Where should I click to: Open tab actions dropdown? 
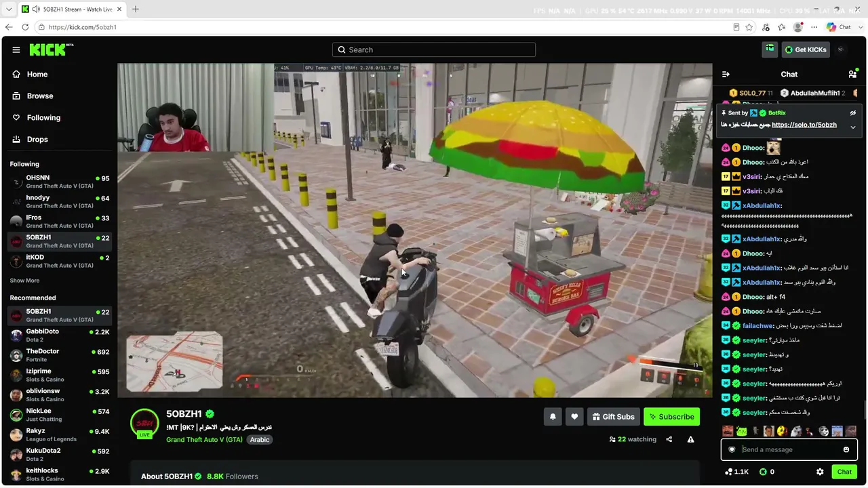point(8,9)
